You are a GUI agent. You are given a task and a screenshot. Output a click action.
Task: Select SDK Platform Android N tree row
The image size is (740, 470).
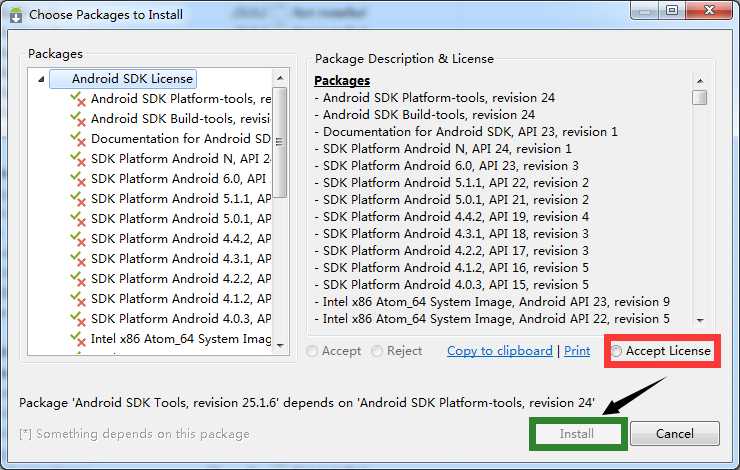tap(181, 159)
